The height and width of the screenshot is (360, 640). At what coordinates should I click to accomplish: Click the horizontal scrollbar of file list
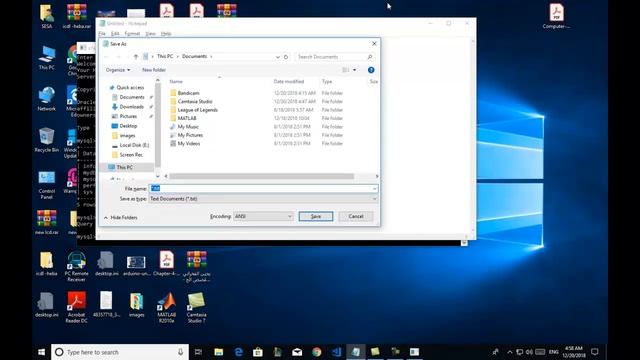tap(262, 176)
